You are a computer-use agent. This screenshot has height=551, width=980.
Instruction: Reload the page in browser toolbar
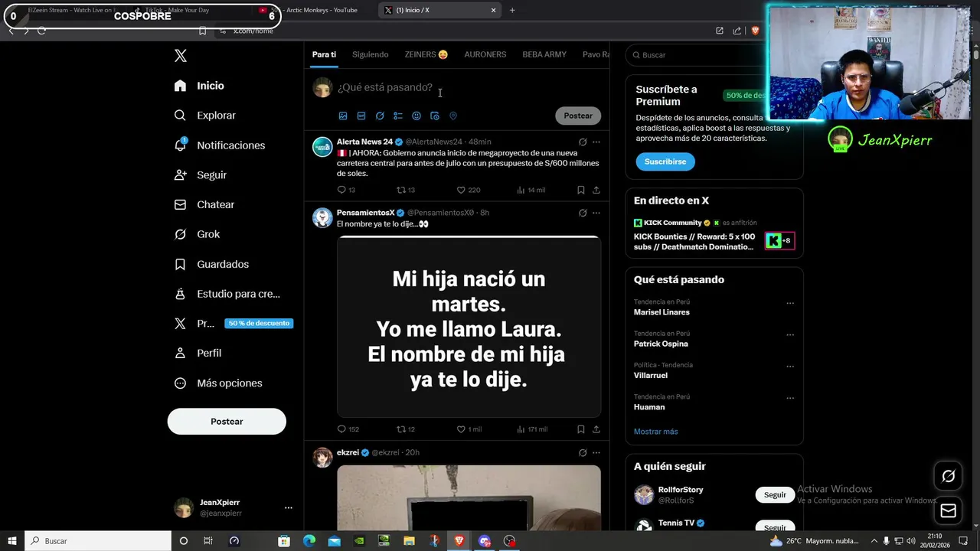[41, 31]
